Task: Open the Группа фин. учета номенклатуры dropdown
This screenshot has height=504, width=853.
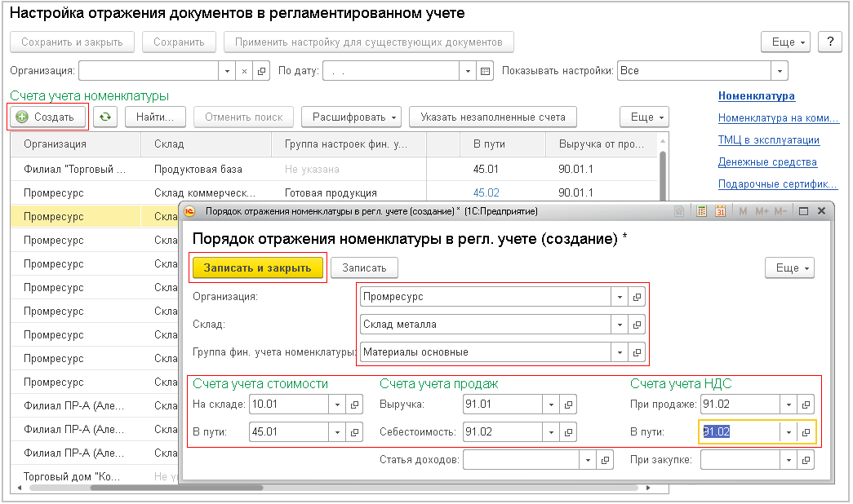Action: point(620,352)
